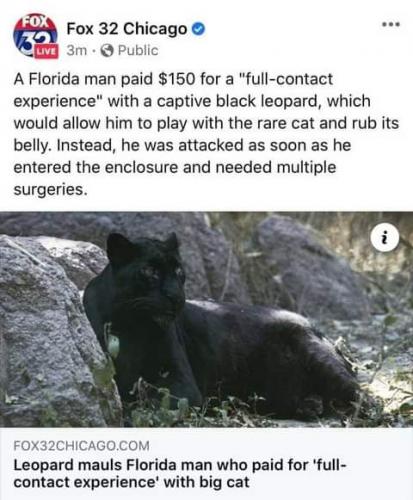This screenshot has height=500, width=413.
Task: Tap the red LIVE badge on avatar
Action: click(46, 52)
